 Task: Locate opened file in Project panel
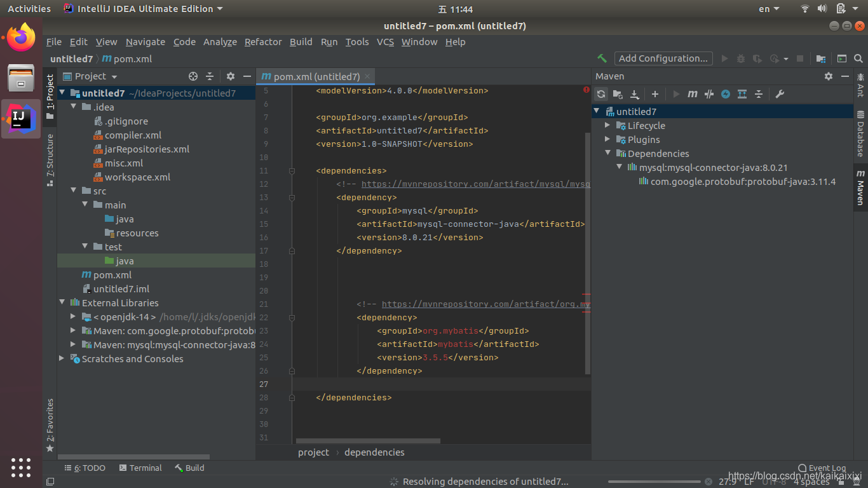[193, 76]
